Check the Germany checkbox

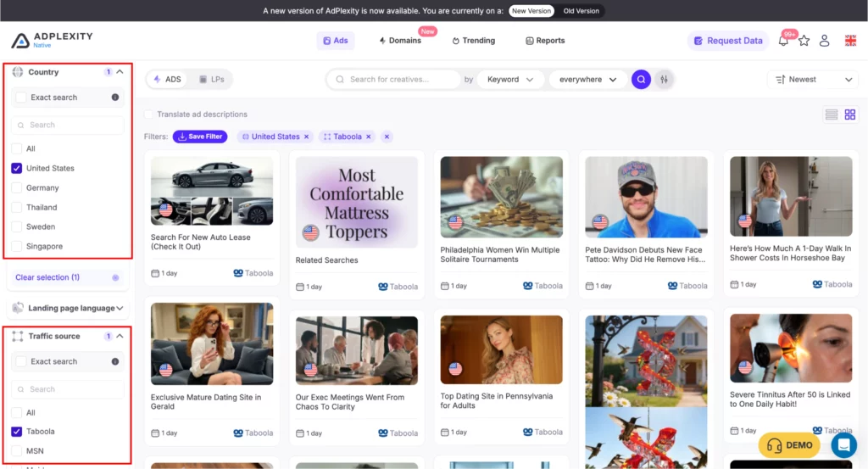pyautogui.click(x=17, y=187)
